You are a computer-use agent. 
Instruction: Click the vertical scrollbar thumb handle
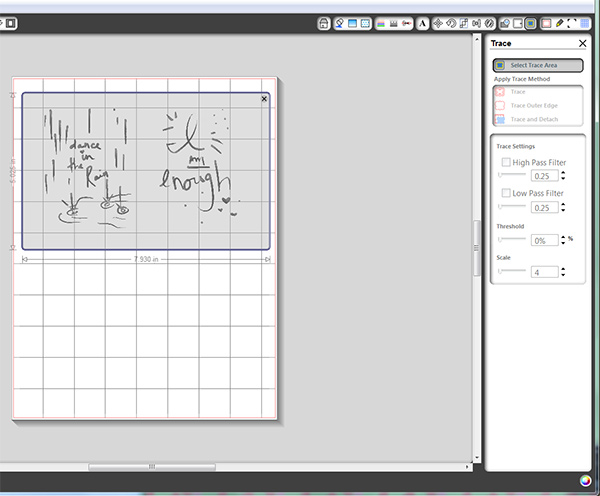[477, 248]
